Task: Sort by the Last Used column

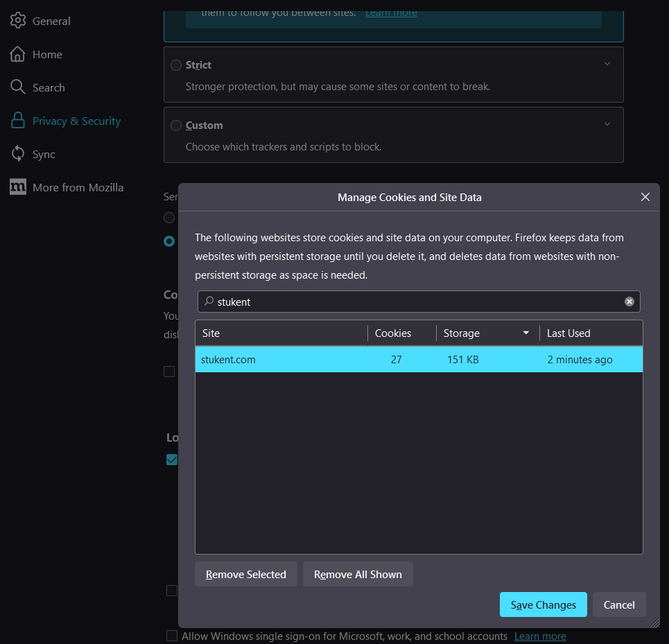Action: tap(591, 333)
